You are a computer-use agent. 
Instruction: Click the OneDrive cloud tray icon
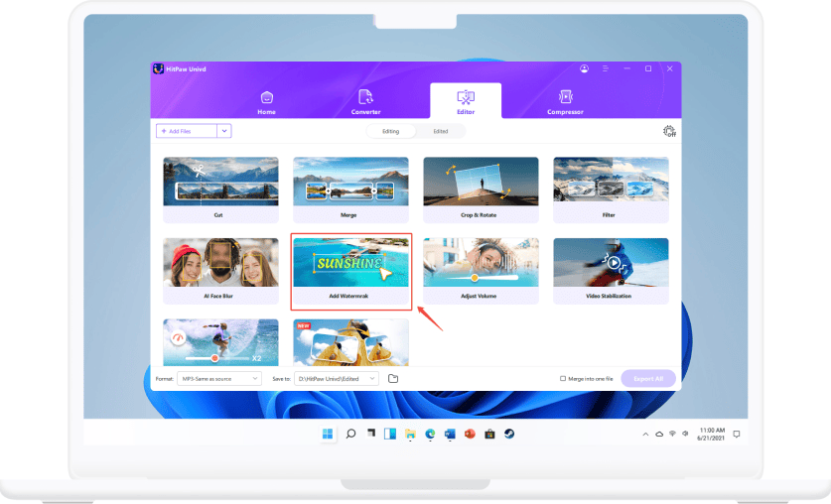pyautogui.click(x=659, y=435)
